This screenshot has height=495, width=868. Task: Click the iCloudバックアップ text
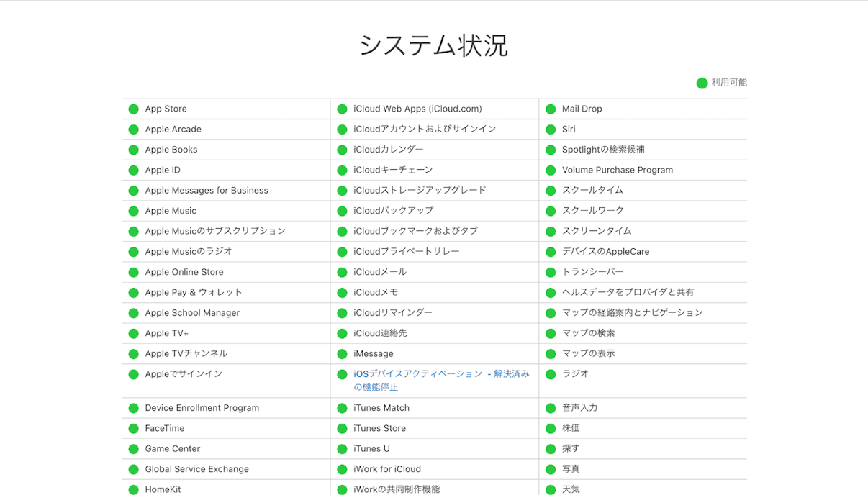point(394,211)
